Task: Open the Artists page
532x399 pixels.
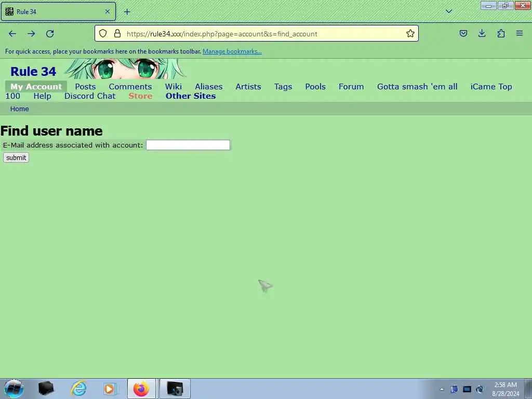Action: click(248, 87)
